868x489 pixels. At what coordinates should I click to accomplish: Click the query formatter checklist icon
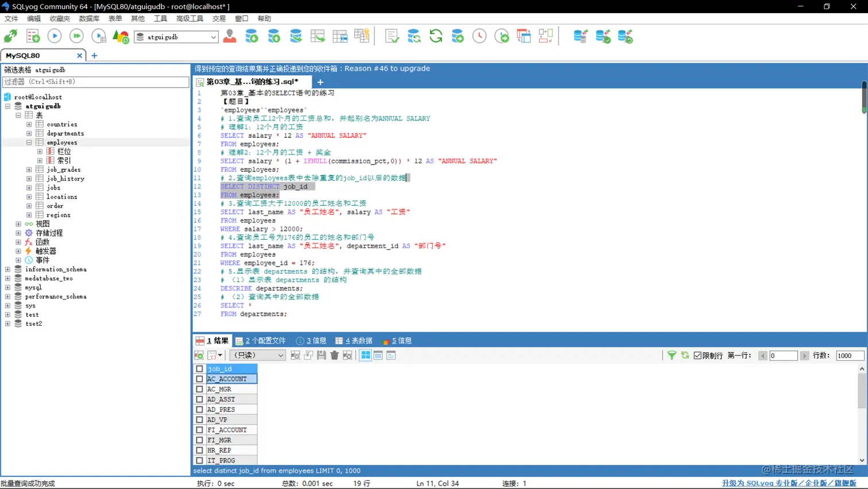coord(392,36)
